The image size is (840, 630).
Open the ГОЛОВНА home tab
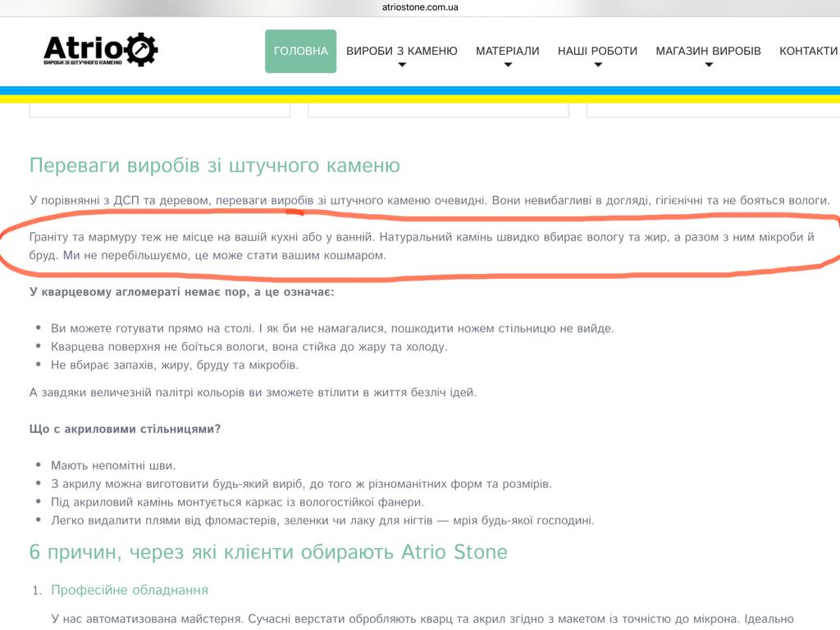(300, 51)
